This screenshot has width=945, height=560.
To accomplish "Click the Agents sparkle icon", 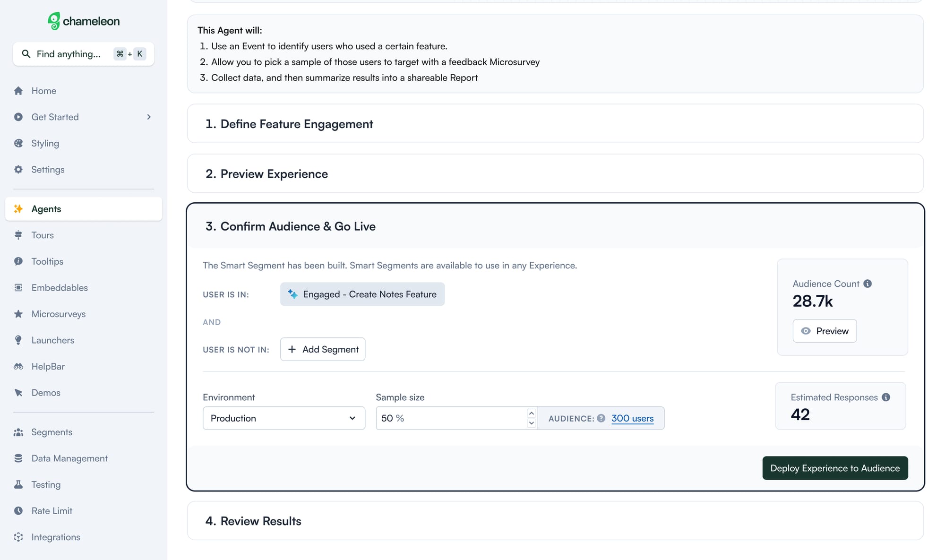I will [x=18, y=209].
